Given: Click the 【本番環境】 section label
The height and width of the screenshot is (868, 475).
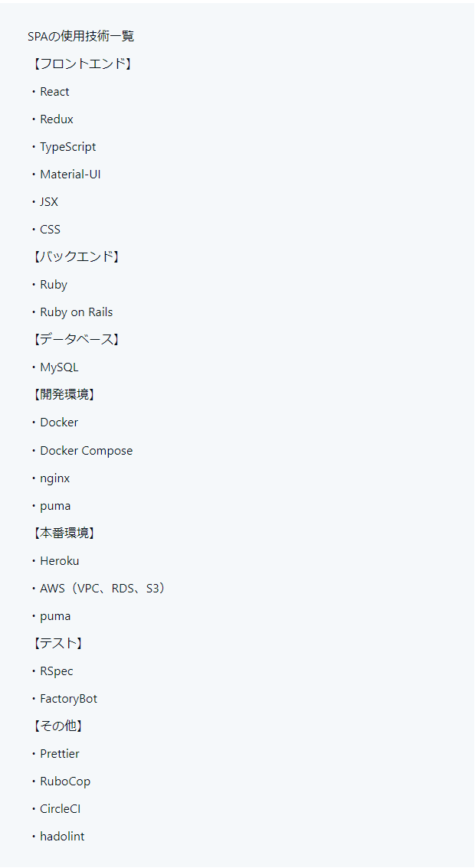Looking at the screenshot, I should [x=63, y=533].
